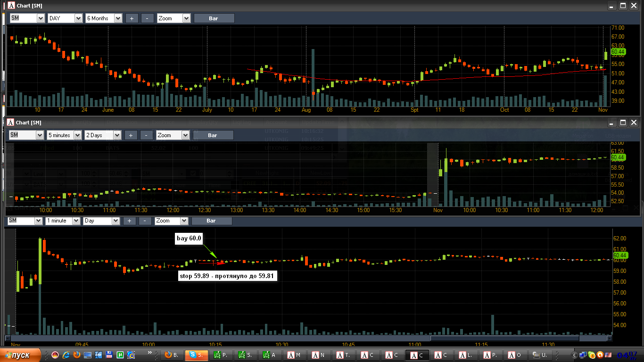Open the green-icon 'A' taskbar window

pos(269,355)
